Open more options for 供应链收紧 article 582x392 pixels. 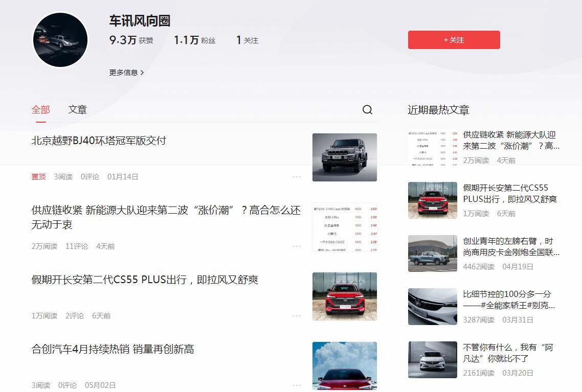[x=296, y=246]
